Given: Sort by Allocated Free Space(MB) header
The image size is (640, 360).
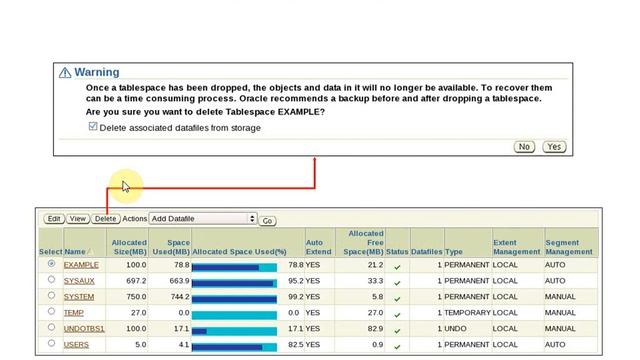Looking at the screenshot, I should coord(363,242).
